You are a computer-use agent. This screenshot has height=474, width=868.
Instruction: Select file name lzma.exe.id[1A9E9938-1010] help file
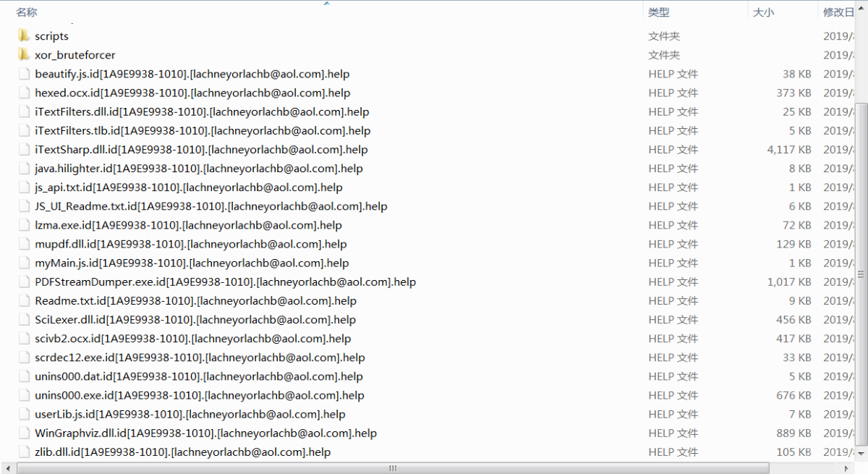(x=188, y=224)
